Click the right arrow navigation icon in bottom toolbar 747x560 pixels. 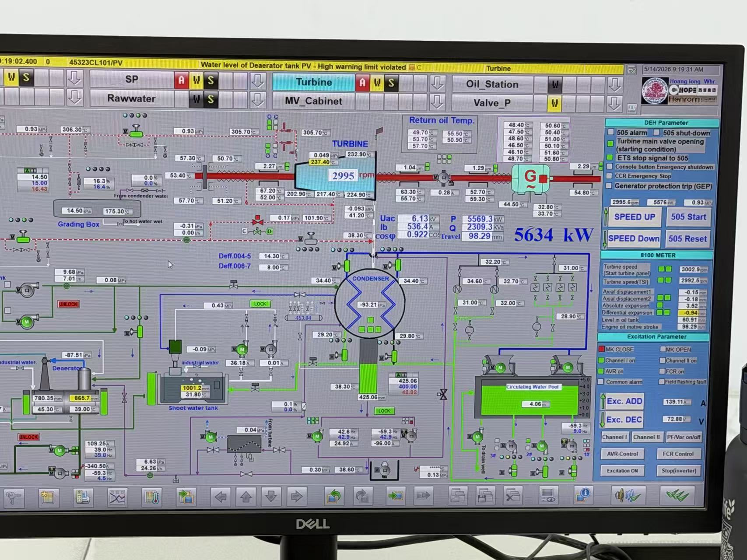[297, 497]
